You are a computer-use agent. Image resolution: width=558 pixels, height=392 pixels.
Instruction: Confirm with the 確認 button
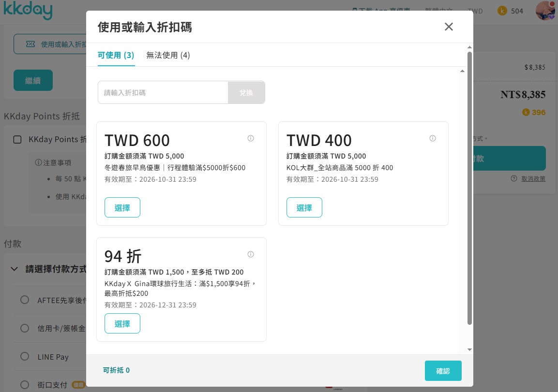click(x=443, y=371)
